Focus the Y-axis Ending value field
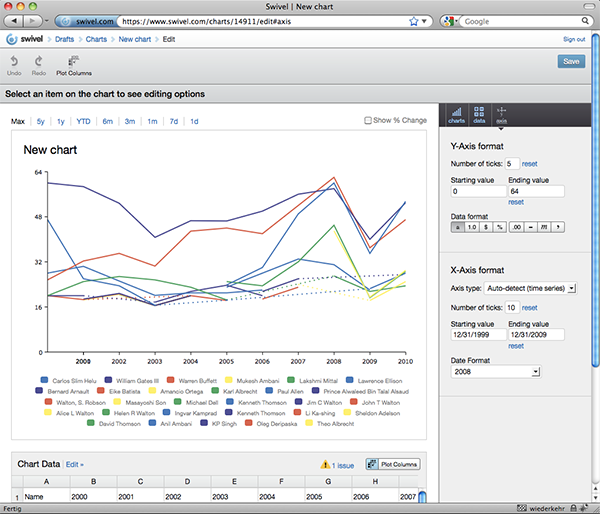Screen dimensions: 600x514 536,191
